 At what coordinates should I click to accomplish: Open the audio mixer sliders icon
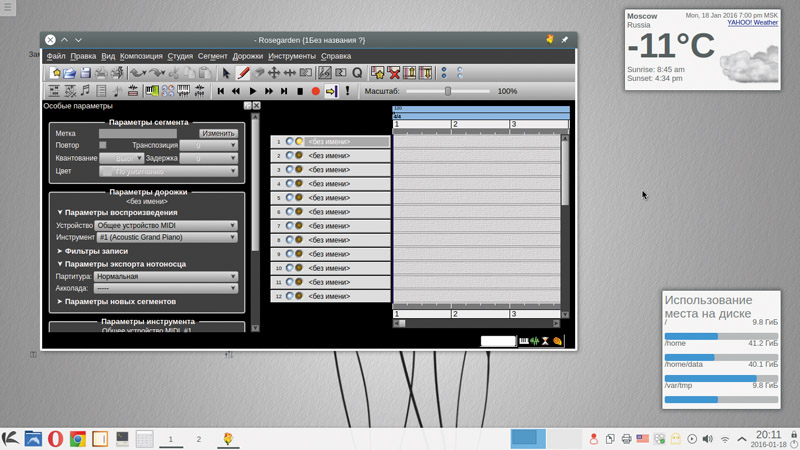tap(199, 91)
